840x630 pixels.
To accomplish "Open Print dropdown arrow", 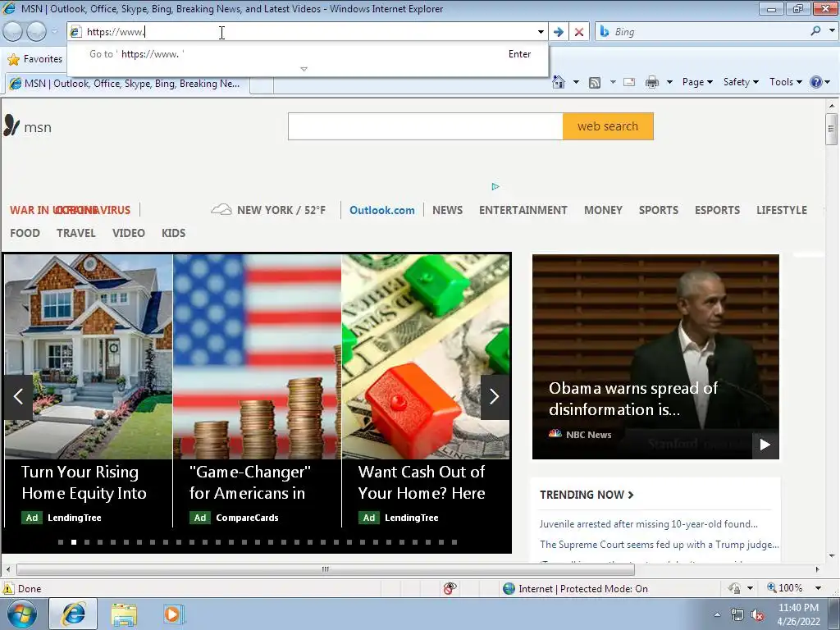I will tap(669, 82).
